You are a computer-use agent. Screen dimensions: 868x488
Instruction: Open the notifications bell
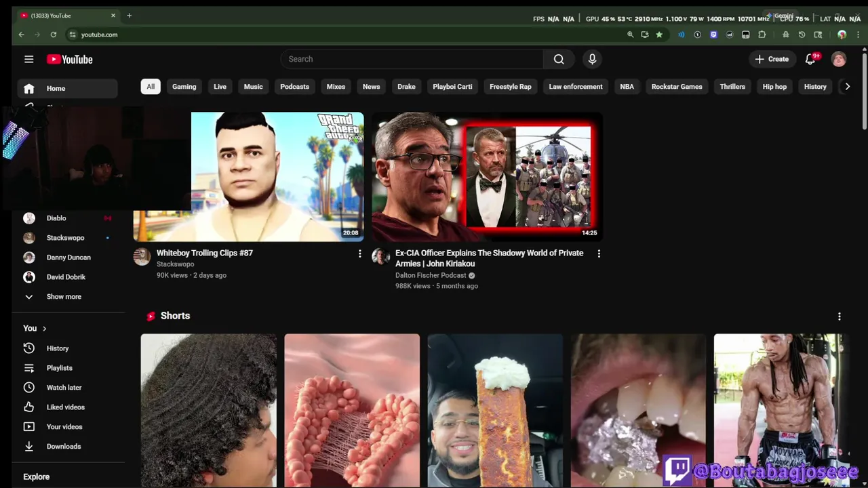pos(810,60)
